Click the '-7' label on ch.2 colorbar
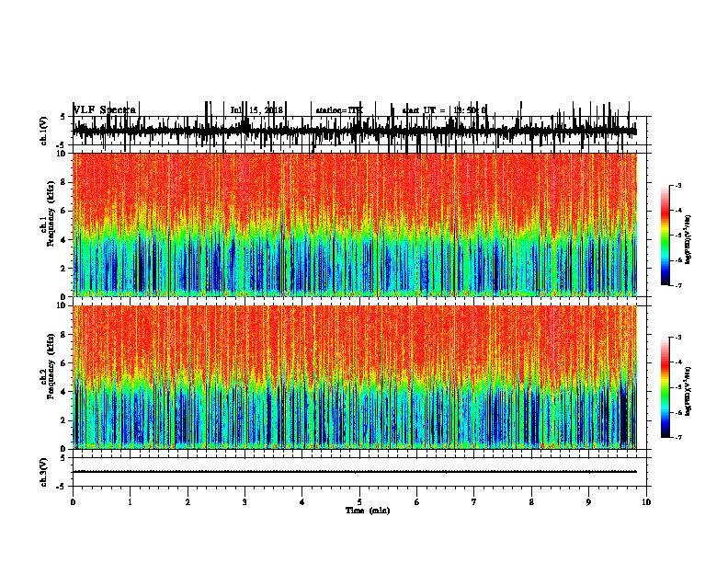This screenshot has width=728, height=563. [677, 438]
